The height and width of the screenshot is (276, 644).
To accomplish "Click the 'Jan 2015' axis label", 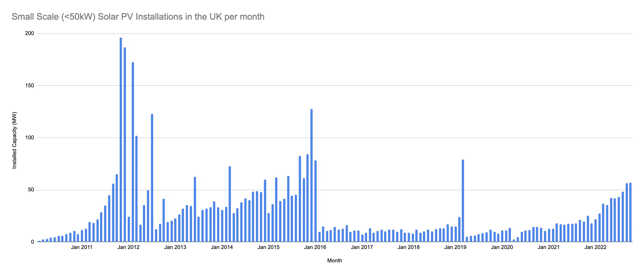I will [269, 247].
